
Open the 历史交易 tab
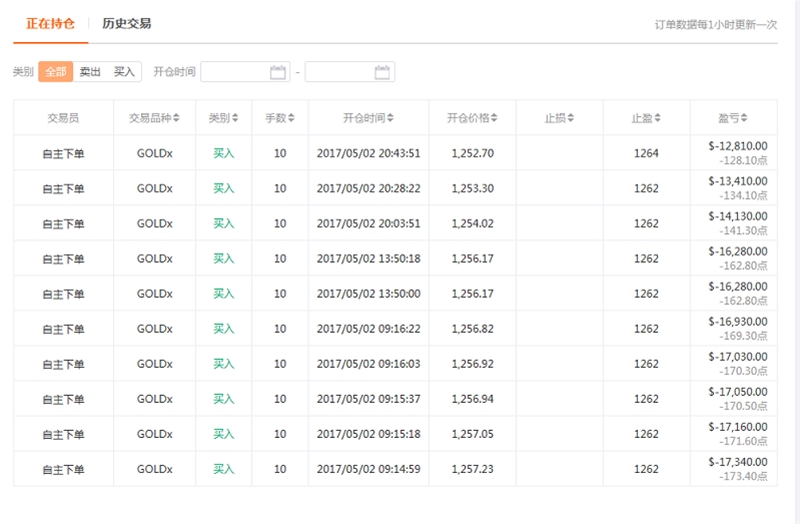(x=127, y=23)
